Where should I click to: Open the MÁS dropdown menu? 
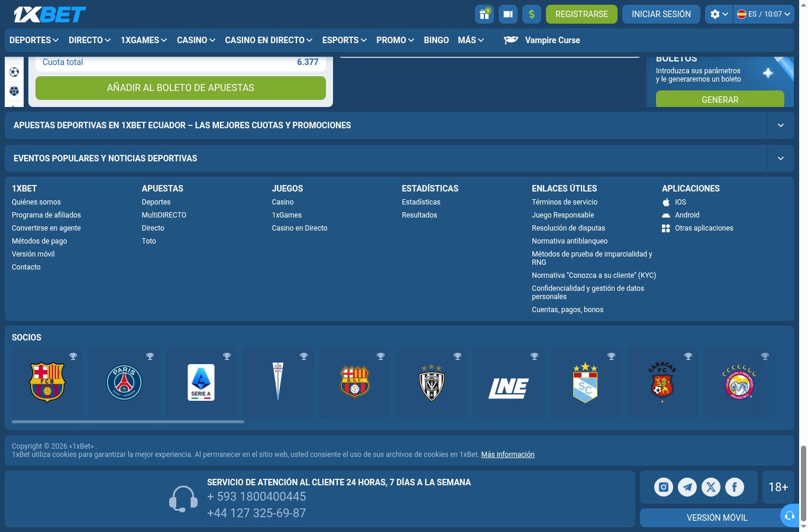(471, 40)
